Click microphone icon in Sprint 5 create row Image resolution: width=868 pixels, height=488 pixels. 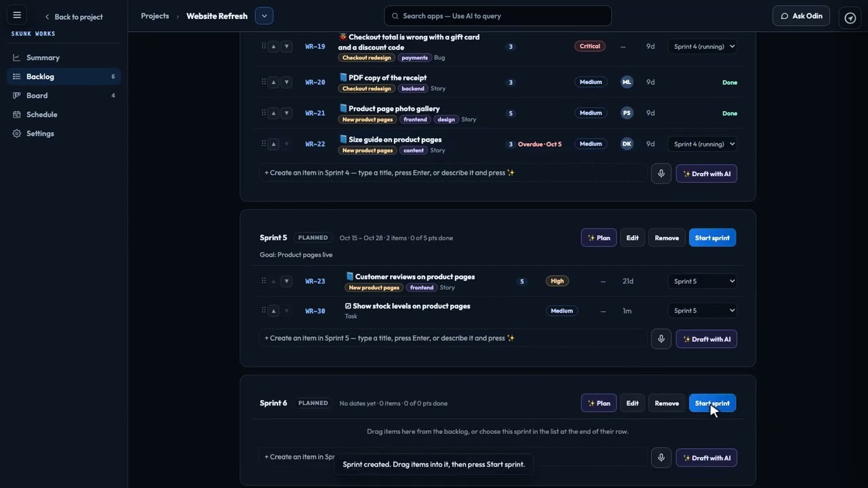coord(661,339)
